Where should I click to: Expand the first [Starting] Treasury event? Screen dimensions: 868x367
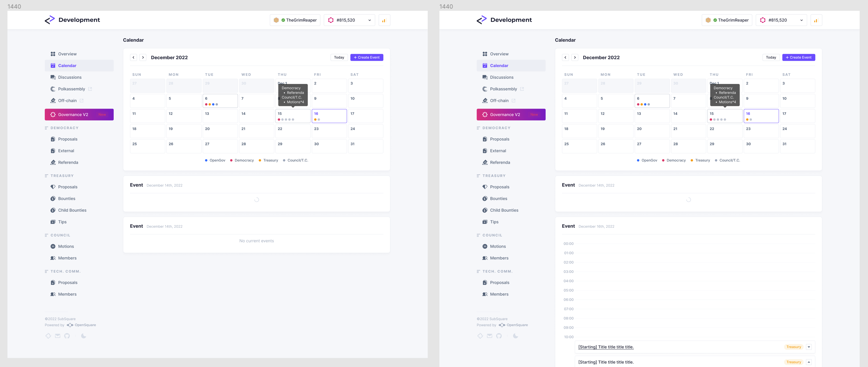(x=809, y=346)
